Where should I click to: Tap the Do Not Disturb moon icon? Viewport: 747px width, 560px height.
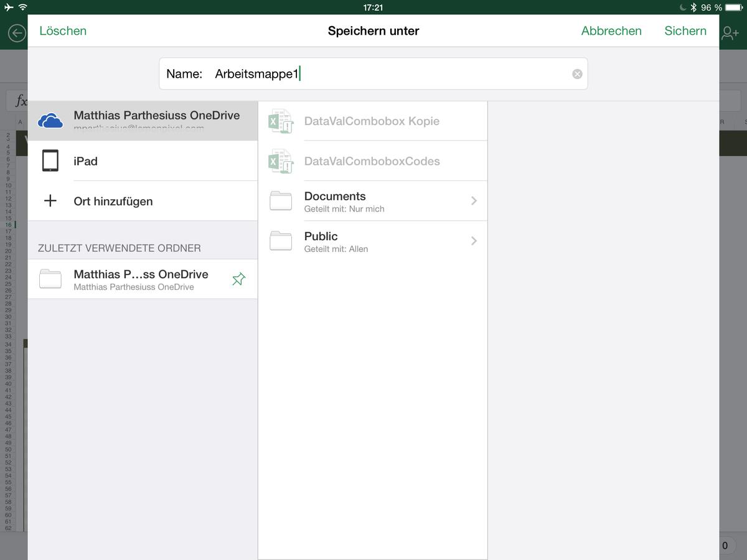click(683, 7)
